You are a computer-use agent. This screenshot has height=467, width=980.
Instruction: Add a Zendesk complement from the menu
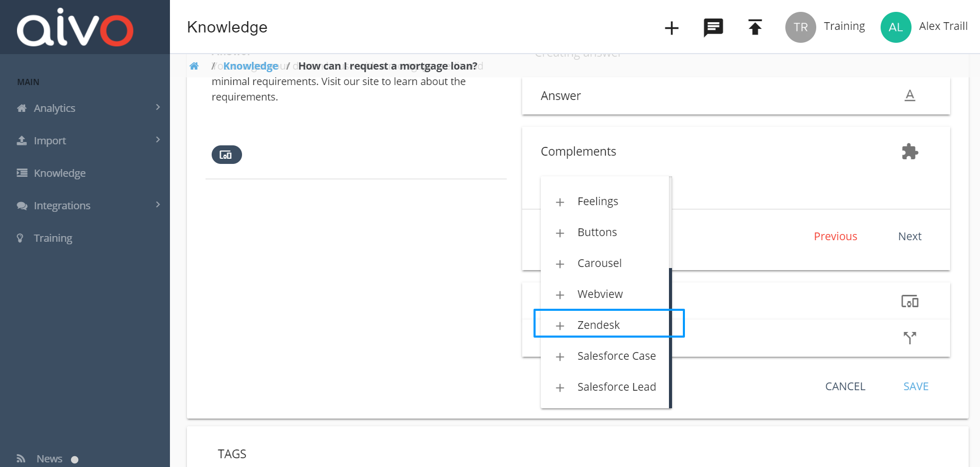click(x=598, y=325)
